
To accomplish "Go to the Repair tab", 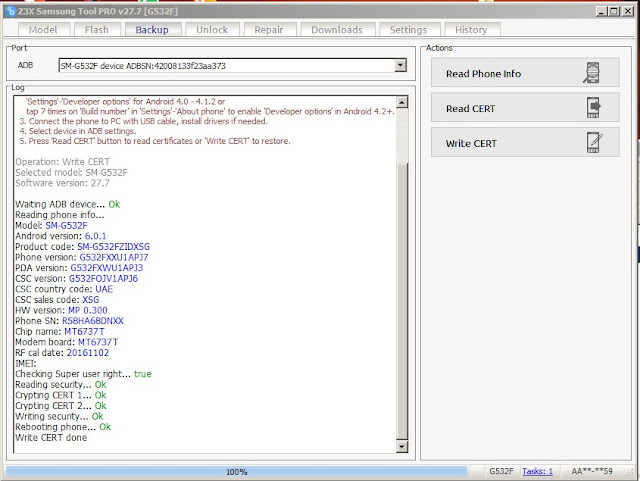I will tap(269, 30).
